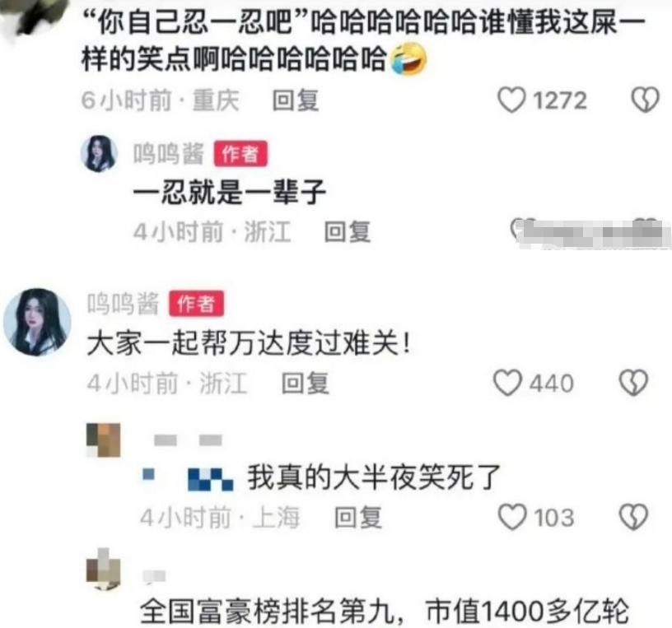This screenshot has height=628, width=672.
Task: Like the 大家一起帮万达度过难关 comment
Action: [x=508, y=383]
